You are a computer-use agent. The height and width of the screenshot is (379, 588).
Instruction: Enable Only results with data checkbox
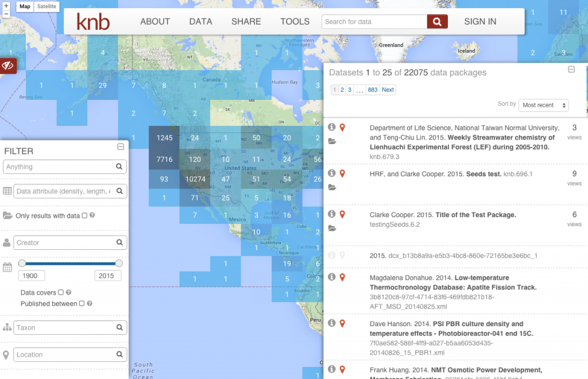(x=84, y=216)
